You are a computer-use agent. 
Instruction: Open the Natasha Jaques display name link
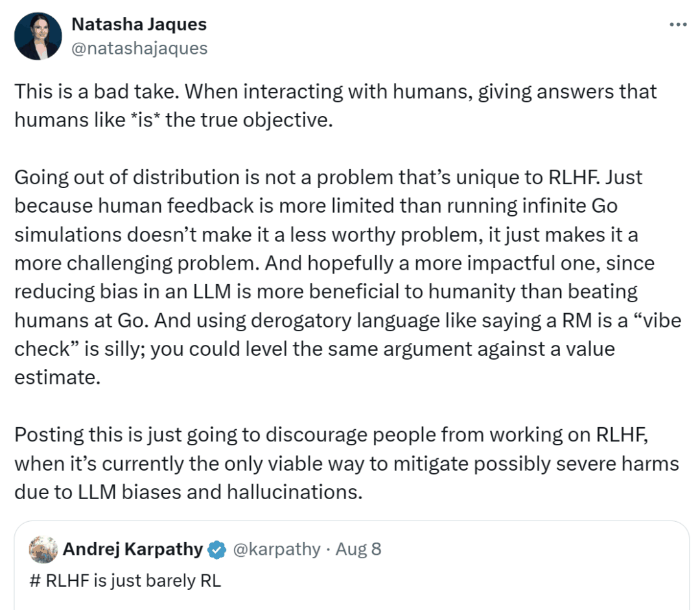coord(139,25)
